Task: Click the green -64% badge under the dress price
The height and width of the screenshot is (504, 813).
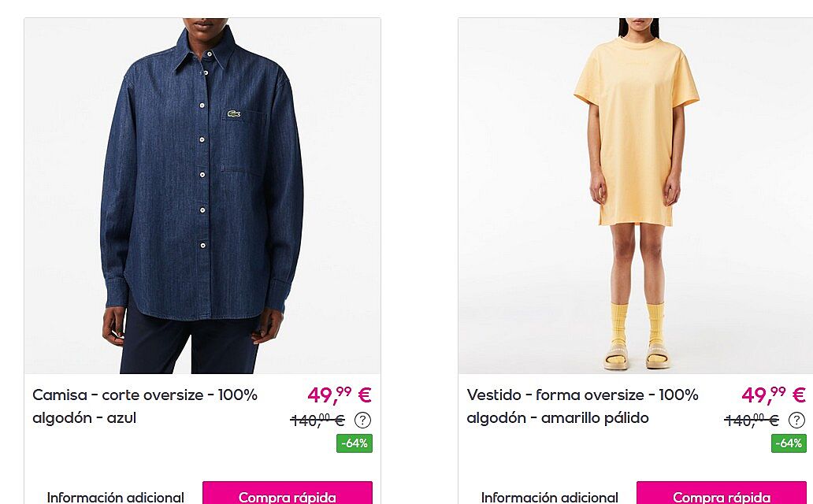Action: point(789,443)
